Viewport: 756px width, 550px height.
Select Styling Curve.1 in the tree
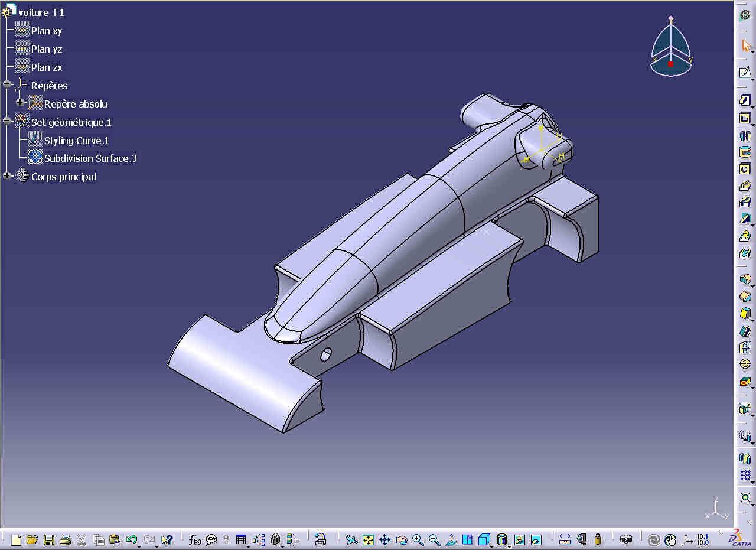(x=77, y=141)
